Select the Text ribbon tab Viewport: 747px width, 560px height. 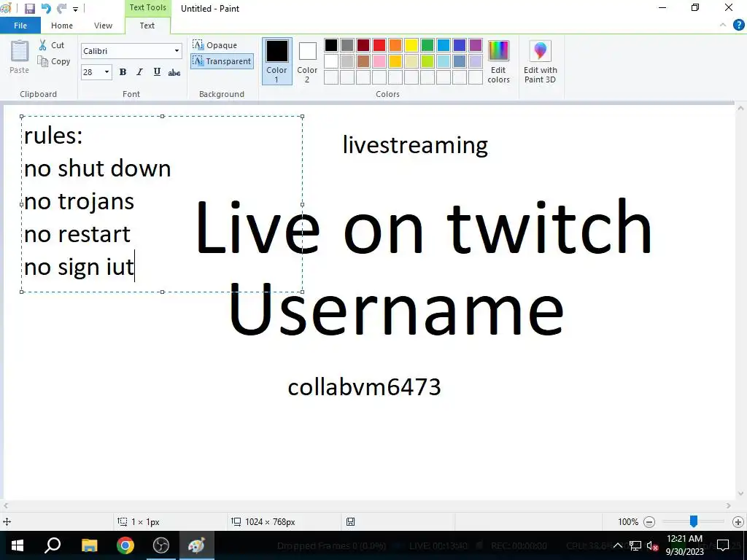pyautogui.click(x=147, y=26)
